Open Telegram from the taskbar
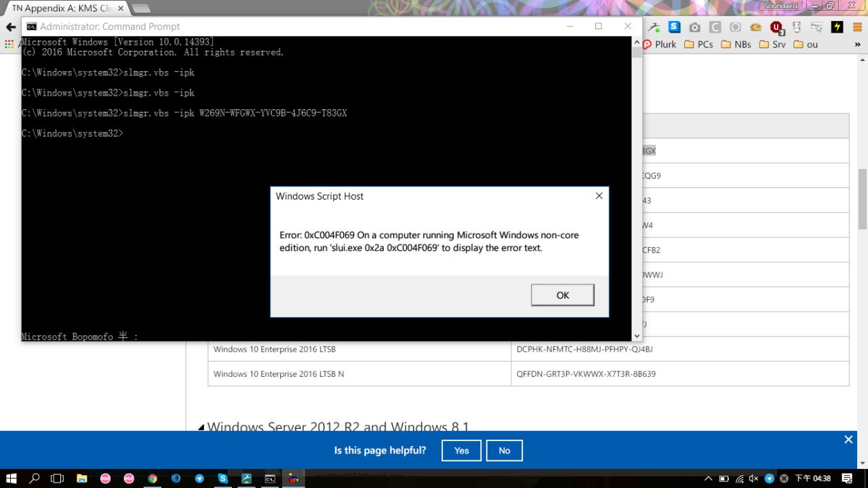Viewport: 868px width, 488px height. click(199, 478)
